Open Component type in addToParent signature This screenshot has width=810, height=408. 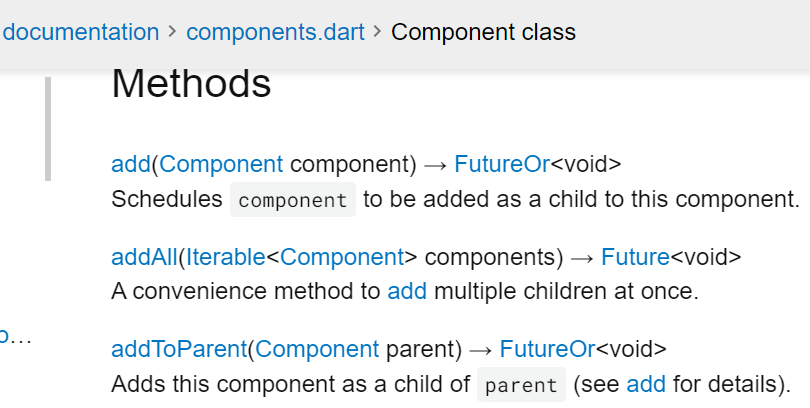click(x=317, y=349)
